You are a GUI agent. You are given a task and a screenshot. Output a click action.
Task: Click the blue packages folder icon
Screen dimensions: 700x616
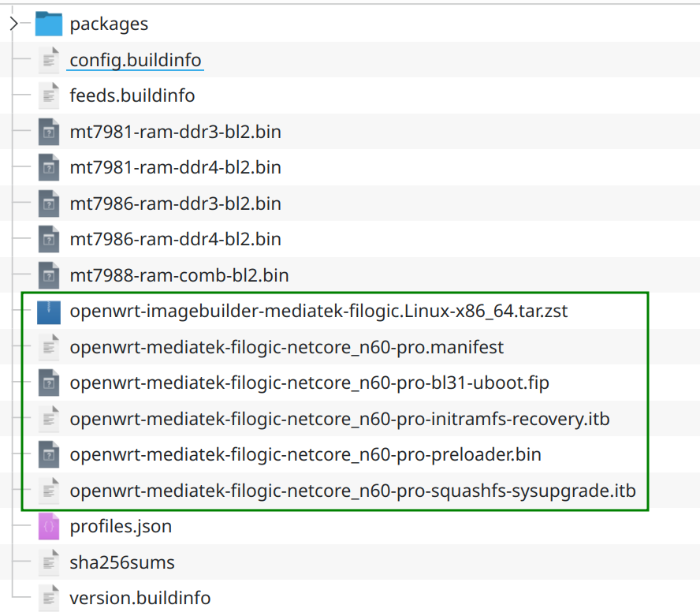pyautogui.click(x=49, y=24)
